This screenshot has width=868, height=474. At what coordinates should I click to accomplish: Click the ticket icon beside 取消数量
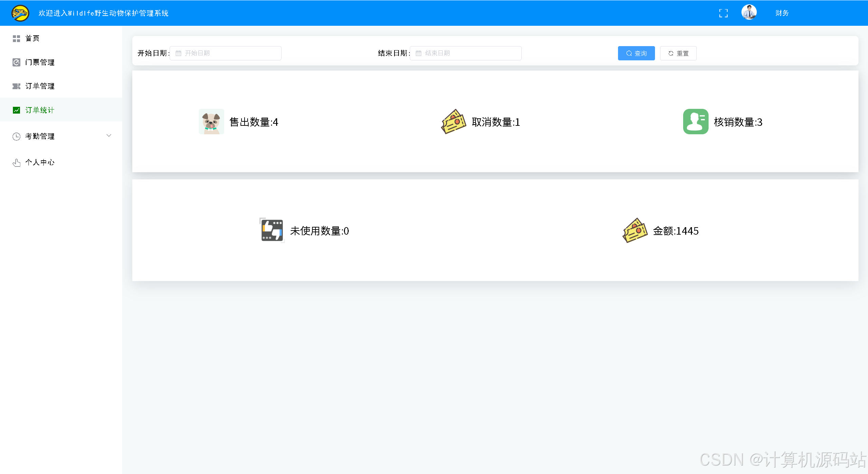(x=454, y=121)
